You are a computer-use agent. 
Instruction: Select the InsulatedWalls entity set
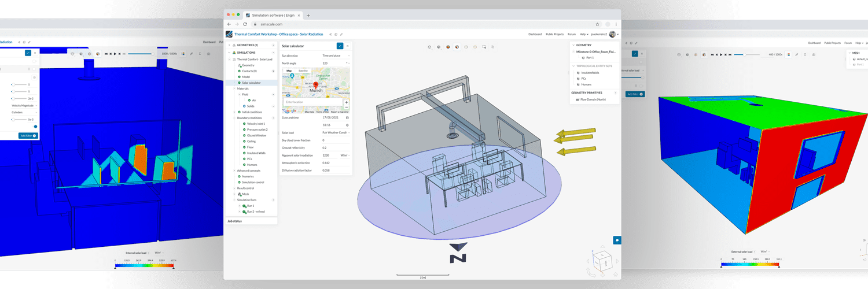588,73
